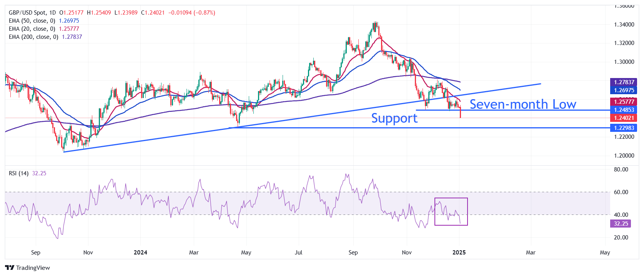
Task: Click the TradingView logo icon
Action: (x=10, y=268)
